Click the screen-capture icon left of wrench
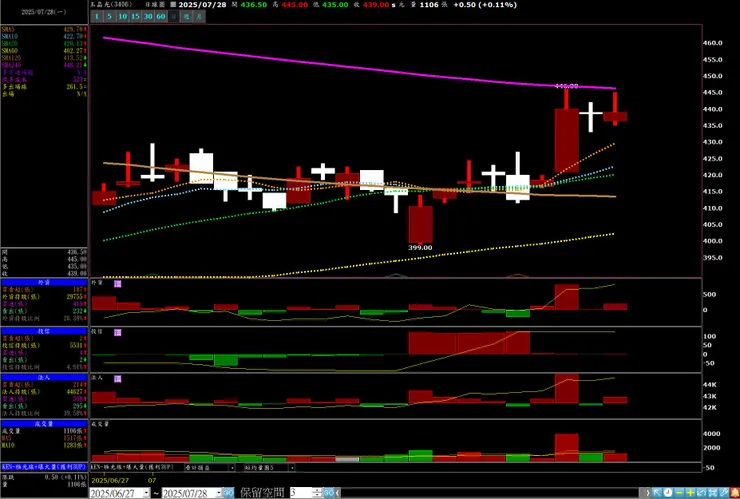This screenshot has width=740, height=499. [x=713, y=493]
